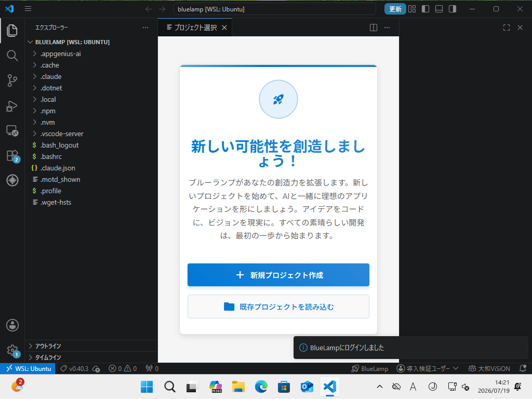Collapse the BLUELAMP [WSL: UBUNTU] folder section

[91, 42]
